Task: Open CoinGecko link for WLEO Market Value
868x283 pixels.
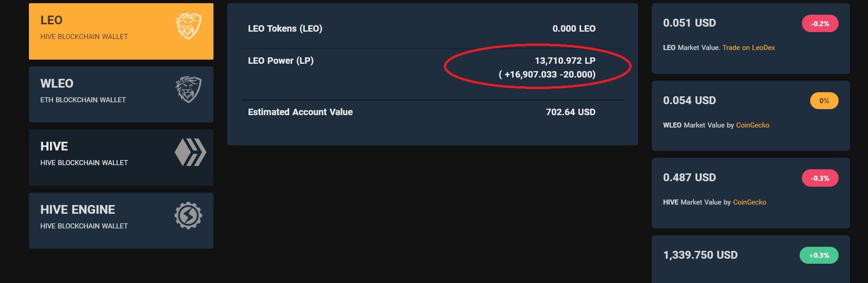Action: [x=753, y=125]
